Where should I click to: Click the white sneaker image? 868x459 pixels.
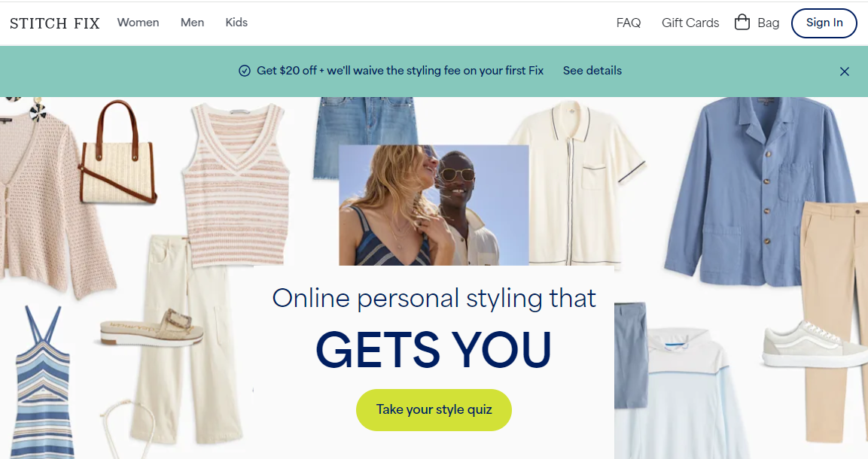click(813, 343)
